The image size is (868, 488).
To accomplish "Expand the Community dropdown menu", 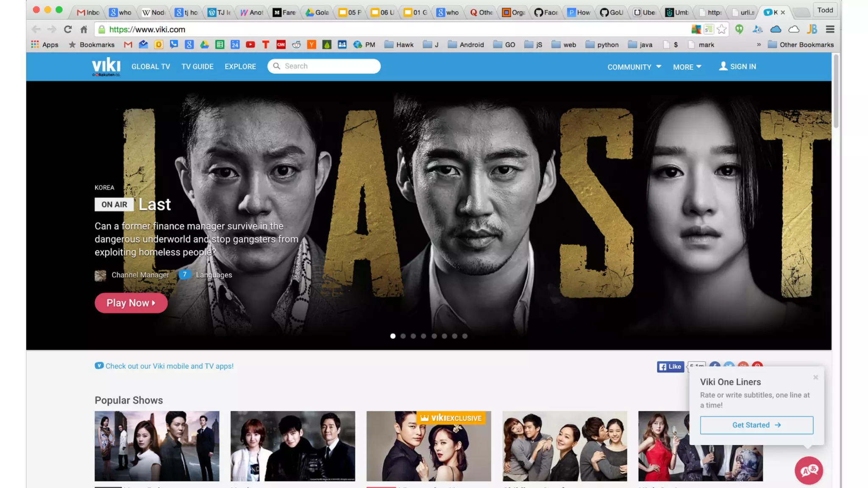I will tap(634, 67).
